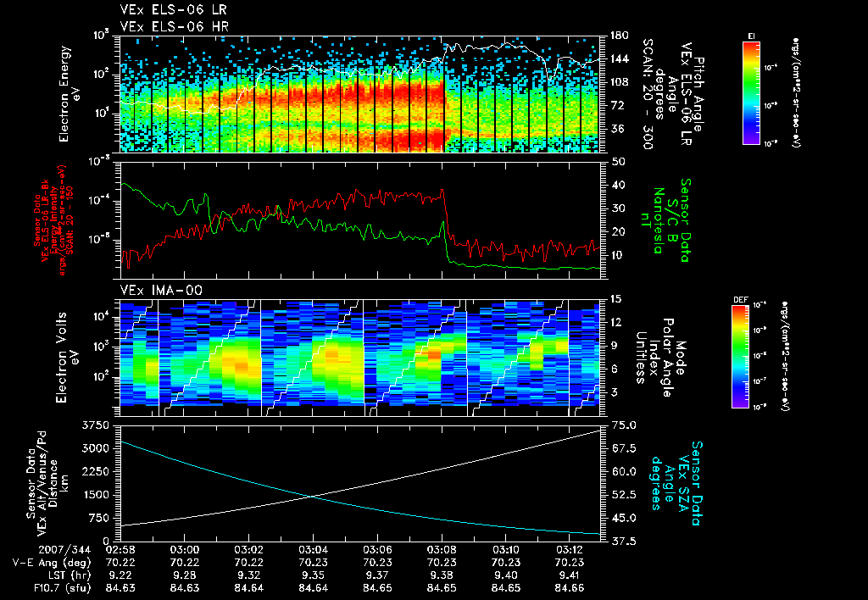Click the altitude tick value 1500
This screenshot has width=868, height=600.
click(97, 495)
